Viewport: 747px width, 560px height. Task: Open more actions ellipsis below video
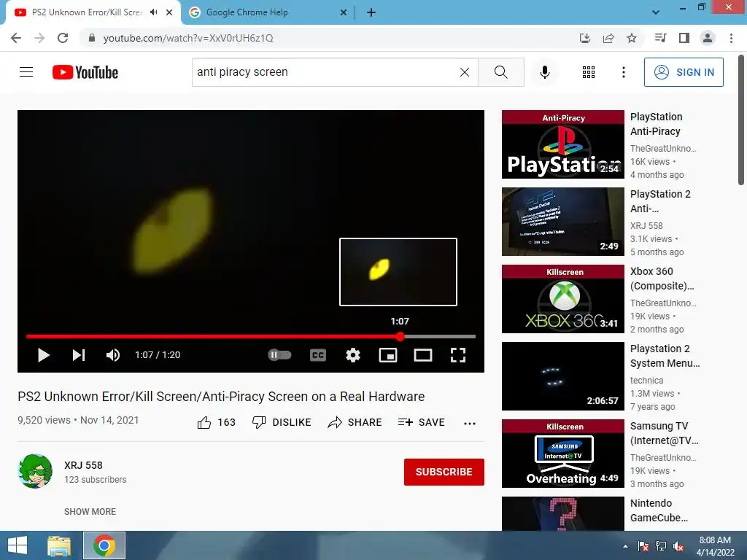[470, 423]
